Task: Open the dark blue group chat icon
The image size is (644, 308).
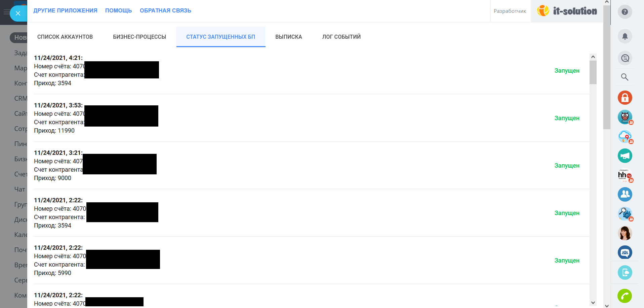Action: coord(625,252)
